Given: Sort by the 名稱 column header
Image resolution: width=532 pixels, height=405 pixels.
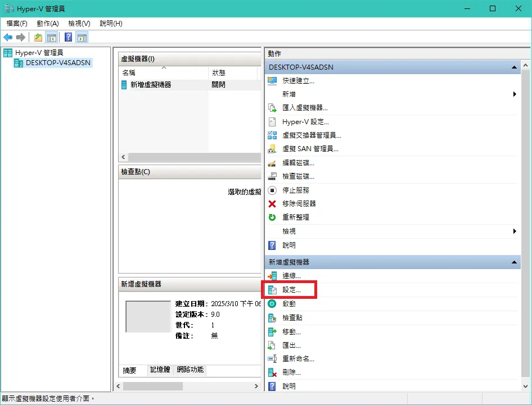Looking at the screenshot, I should click(x=164, y=72).
